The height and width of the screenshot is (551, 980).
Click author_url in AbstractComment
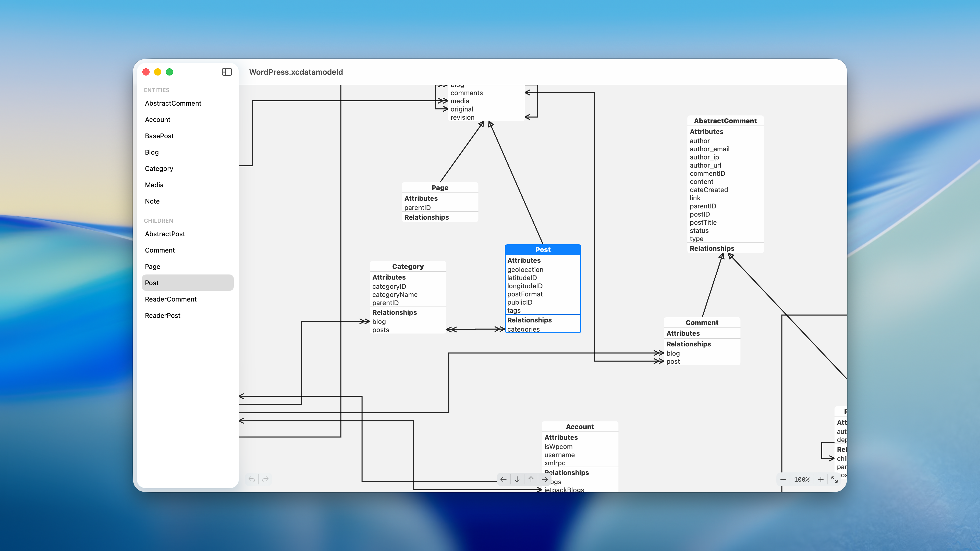point(705,165)
